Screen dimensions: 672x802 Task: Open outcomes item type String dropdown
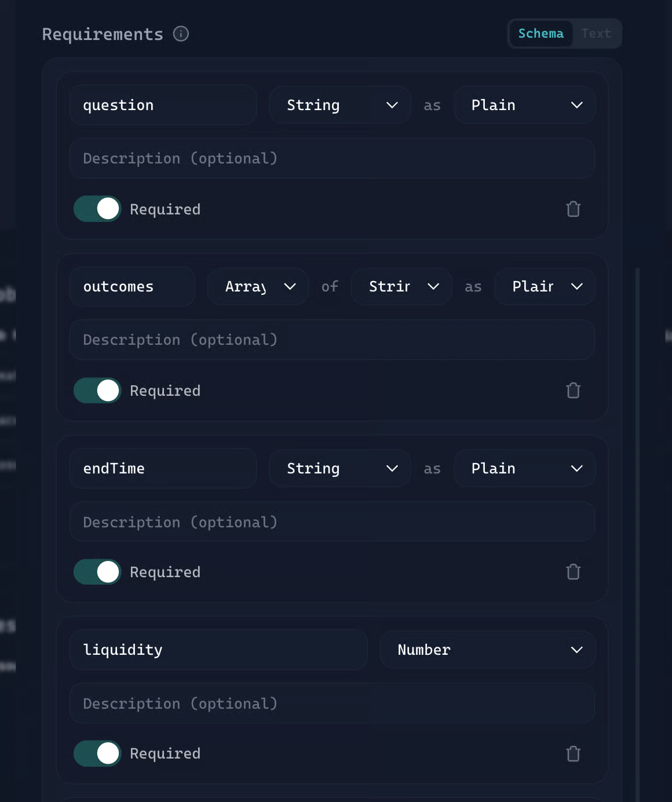click(x=402, y=287)
